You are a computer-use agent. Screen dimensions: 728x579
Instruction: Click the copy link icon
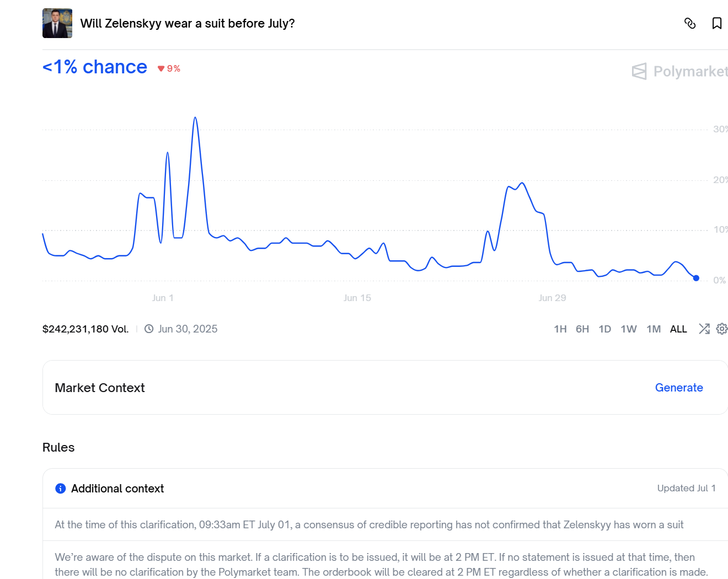pos(690,23)
